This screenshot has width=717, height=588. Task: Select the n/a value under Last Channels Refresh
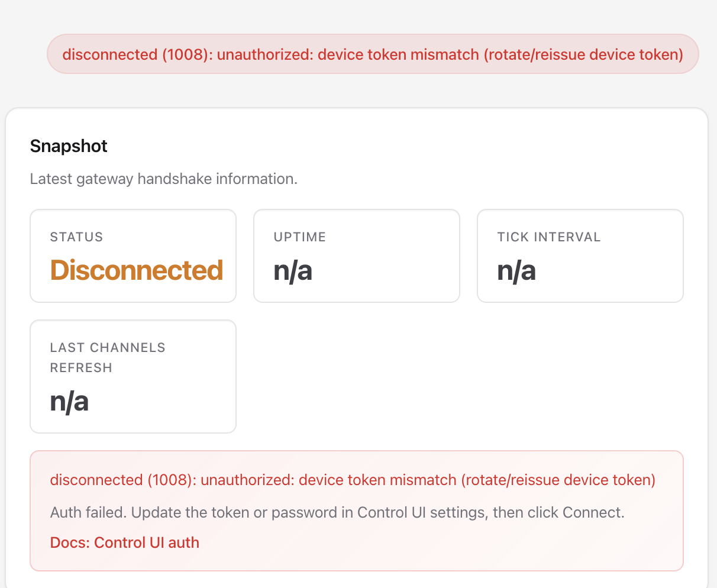pos(69,402)
